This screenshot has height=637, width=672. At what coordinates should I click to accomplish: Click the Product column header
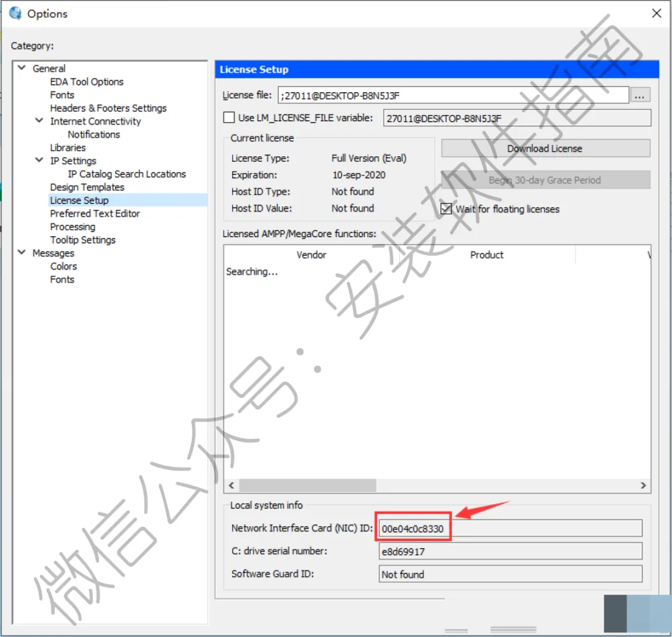[x=487, y=255]
